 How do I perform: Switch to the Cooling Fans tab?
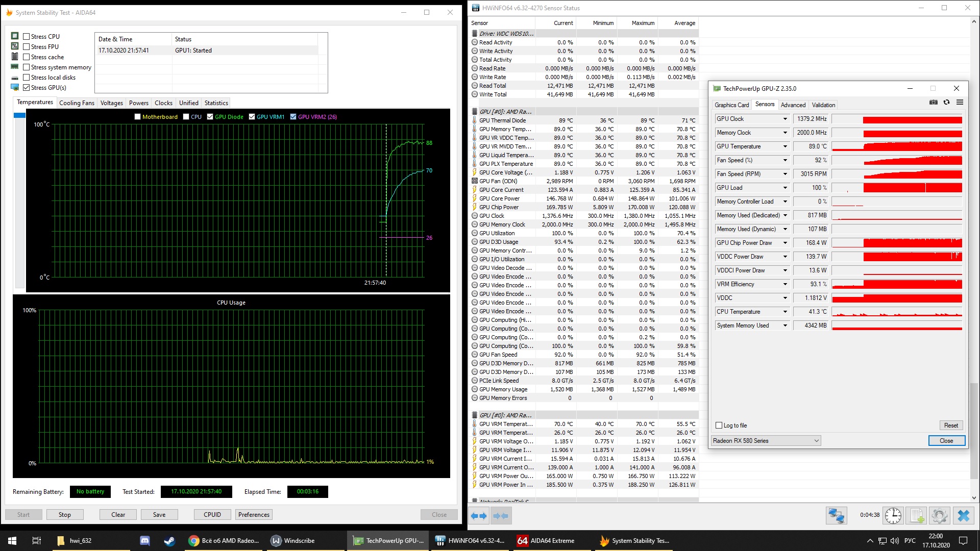point(77,103)
